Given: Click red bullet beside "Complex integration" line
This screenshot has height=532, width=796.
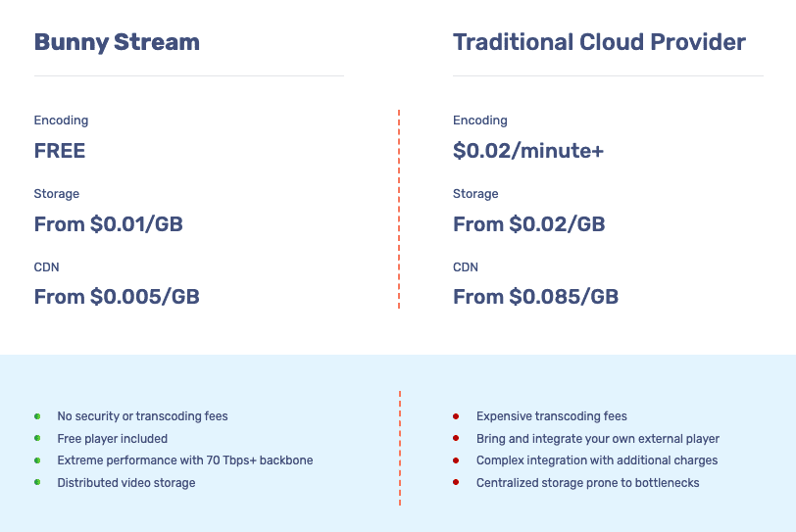Looking at the screenshot, I should point(456,460).
